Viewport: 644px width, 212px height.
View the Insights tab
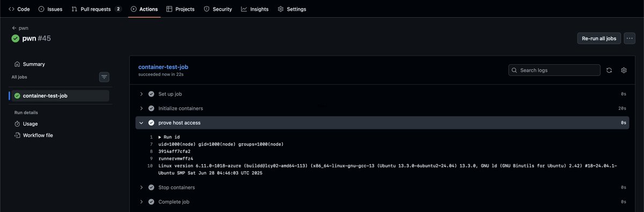click(255, 9)
